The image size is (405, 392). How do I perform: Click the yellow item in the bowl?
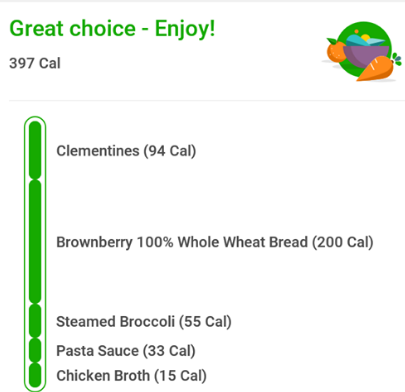tap(366, 37)
